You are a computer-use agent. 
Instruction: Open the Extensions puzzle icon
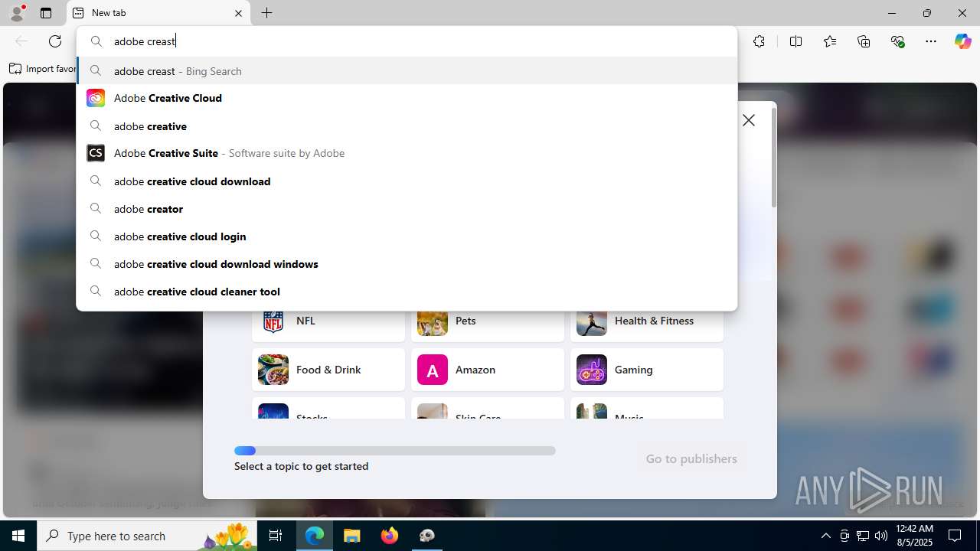(759, 41)
